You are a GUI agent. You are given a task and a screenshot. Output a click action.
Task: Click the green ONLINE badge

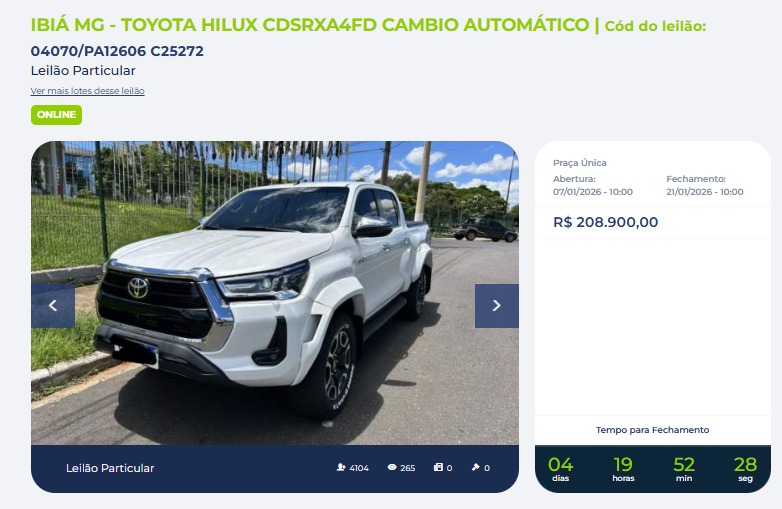point(56,115)
